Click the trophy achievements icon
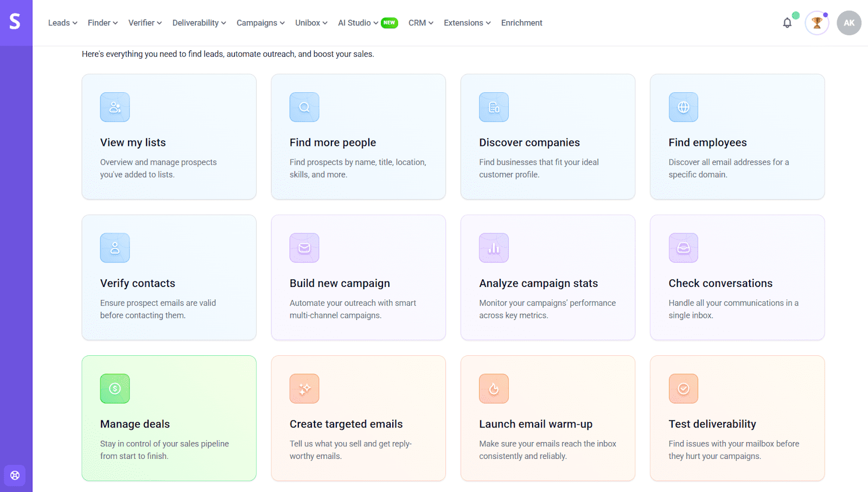 (x=816, y=23)
